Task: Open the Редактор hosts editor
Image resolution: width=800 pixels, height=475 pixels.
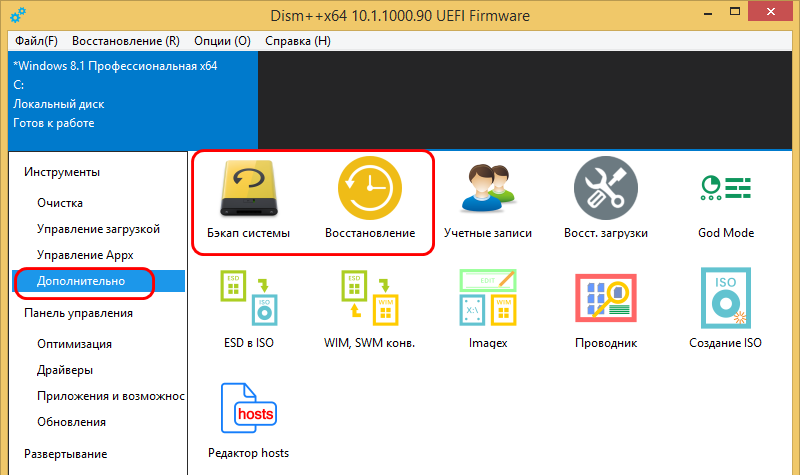Action: tap(248, 420)
